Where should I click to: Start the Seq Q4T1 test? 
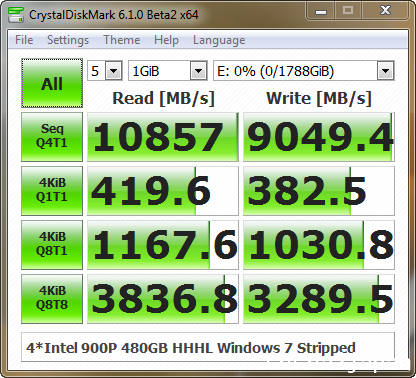click(52, 137)
